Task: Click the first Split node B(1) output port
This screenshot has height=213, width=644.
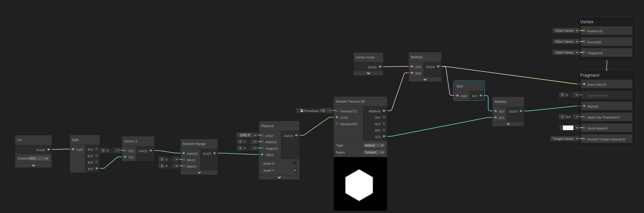Action: [97, 162]
